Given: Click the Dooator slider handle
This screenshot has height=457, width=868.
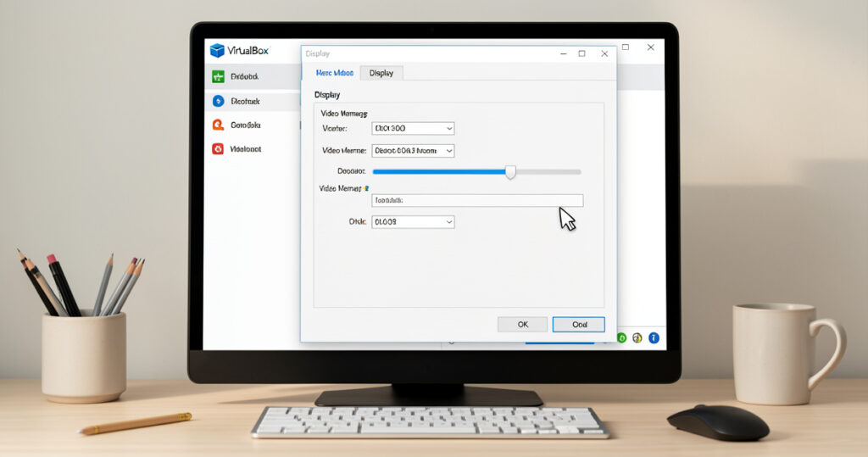Looking at the screenshot, I should tap(510, 172).
